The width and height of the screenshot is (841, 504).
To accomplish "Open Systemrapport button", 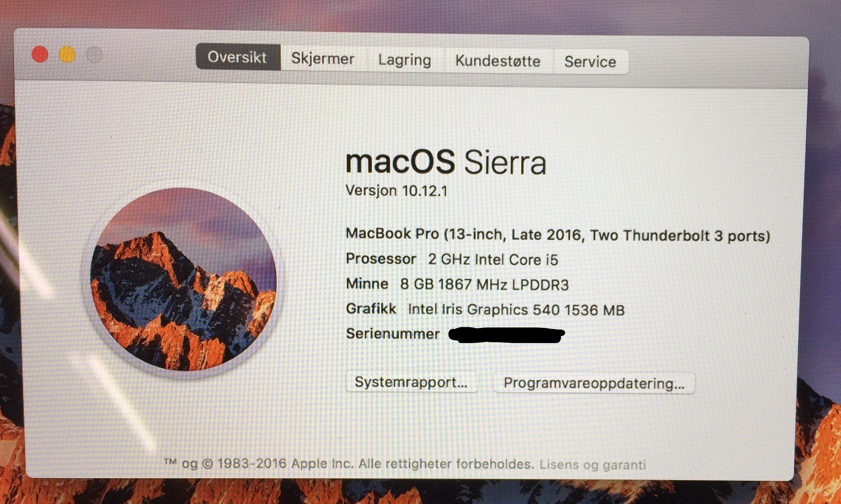I will tap(412, 382).
